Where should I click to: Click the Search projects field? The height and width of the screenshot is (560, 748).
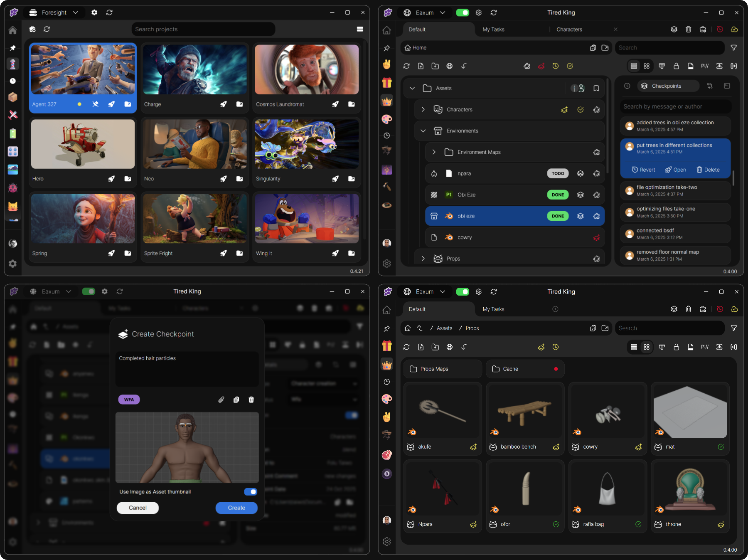[204, 29]
